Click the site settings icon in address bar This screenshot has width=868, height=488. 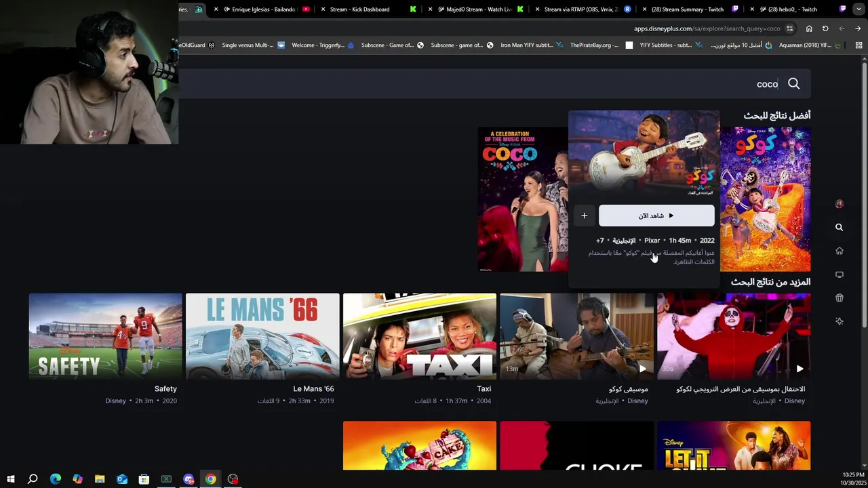pyautogui.click(x=789, y=28)
